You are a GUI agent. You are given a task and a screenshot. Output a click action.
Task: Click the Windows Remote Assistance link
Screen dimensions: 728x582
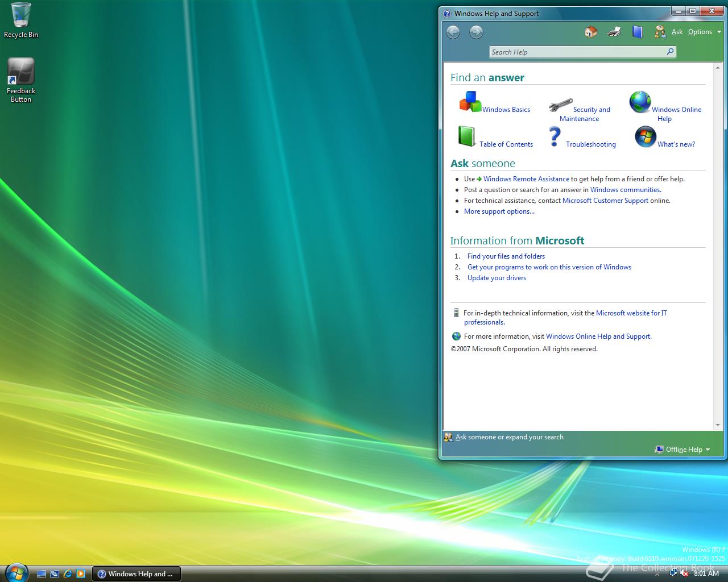click(526, 179)
